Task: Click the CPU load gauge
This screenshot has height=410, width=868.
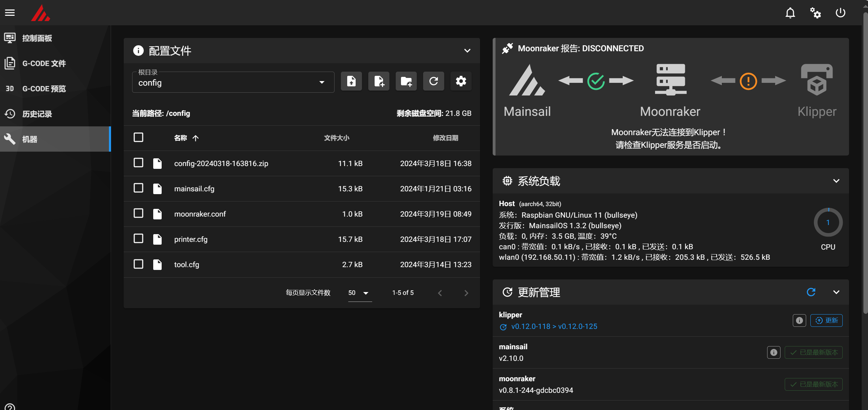Action: pyautogui.click(x=828, y=222)
